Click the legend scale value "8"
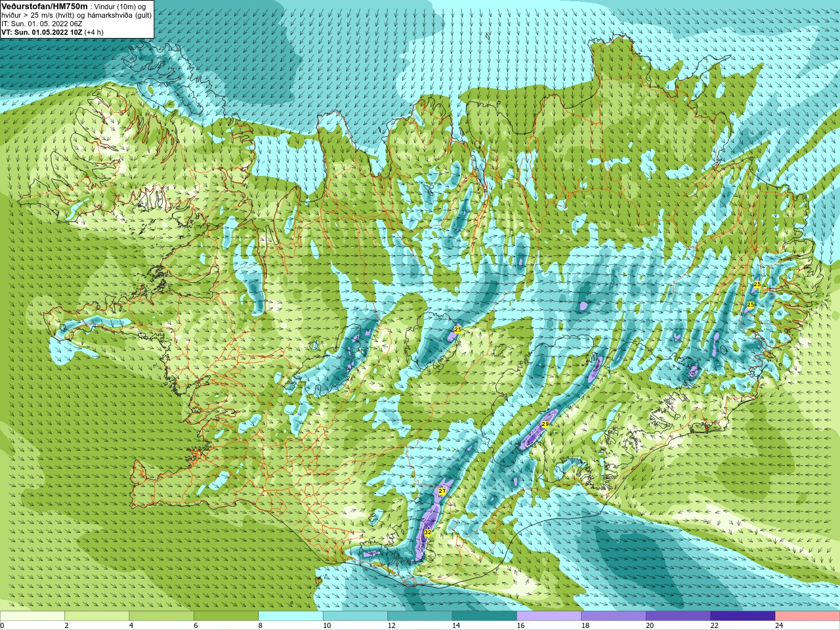840x630 pixels. point(261,625)
